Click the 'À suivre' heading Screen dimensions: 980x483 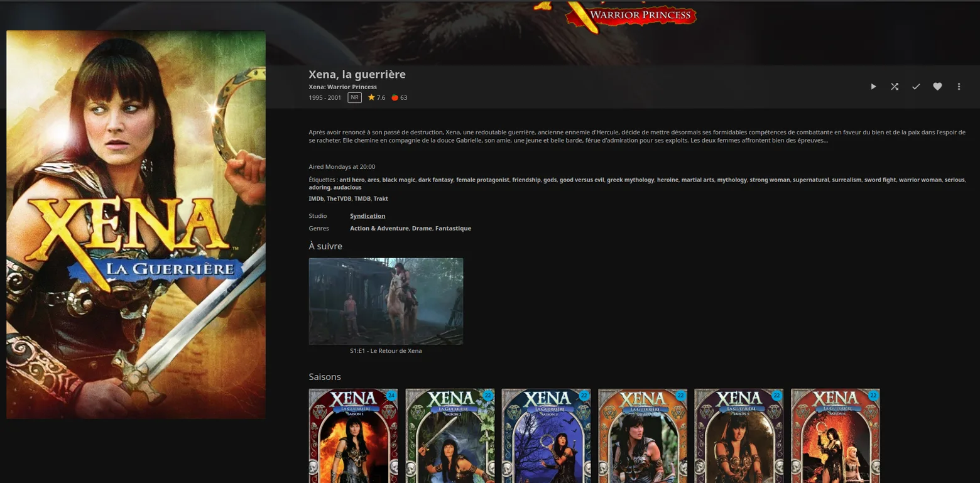click(x=325, y=246)
